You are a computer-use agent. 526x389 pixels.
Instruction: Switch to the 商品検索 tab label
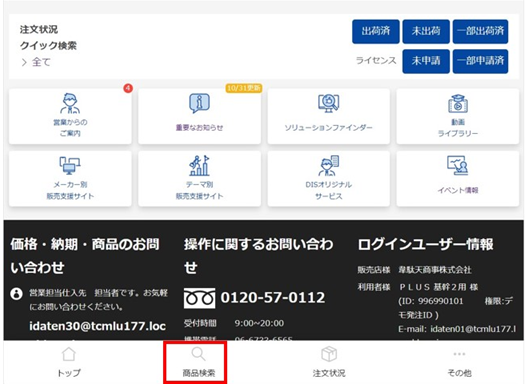199,373
